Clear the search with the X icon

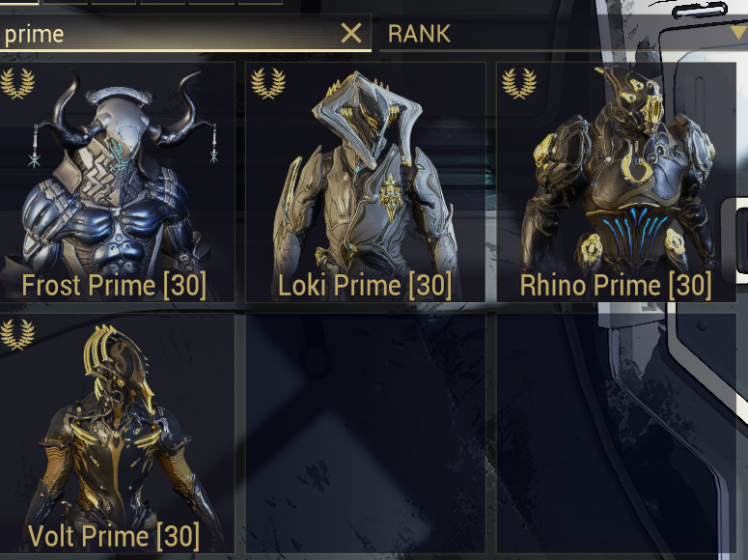(x=351, y=34)
